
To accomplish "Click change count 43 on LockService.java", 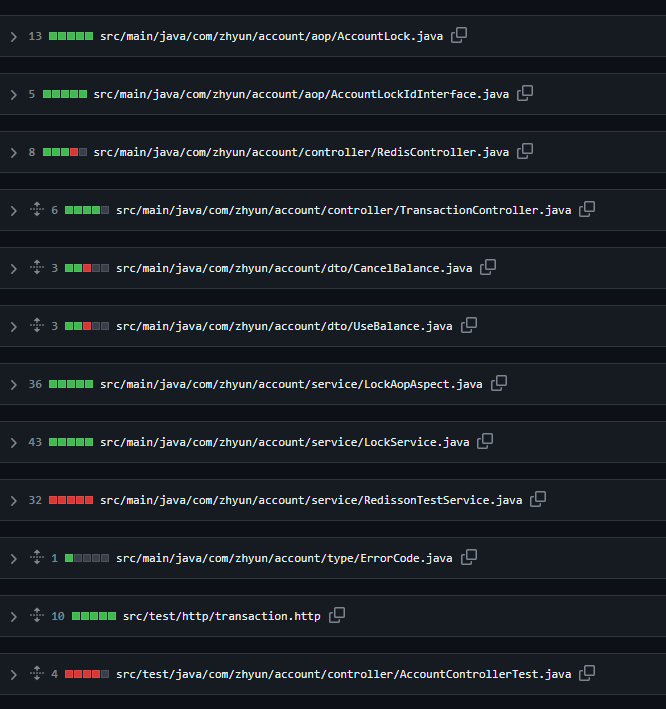I will click(x=35, y=442).
